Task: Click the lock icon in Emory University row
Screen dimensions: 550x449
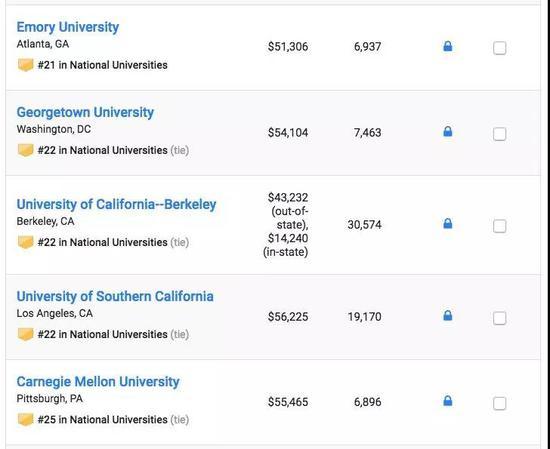Action: pyautogui.click(x=448, y=46)
